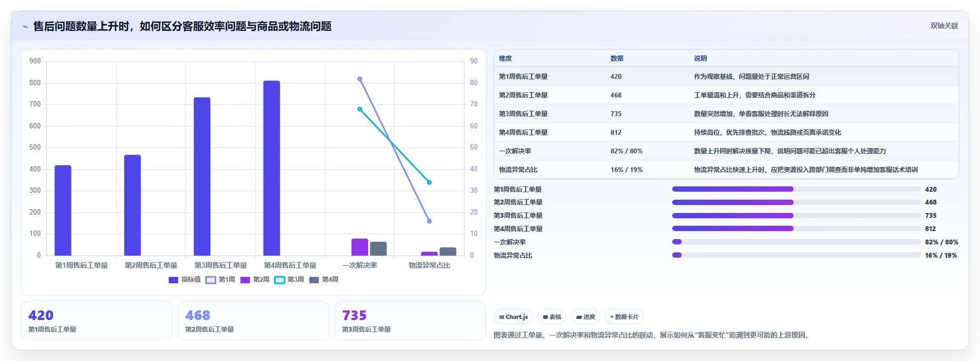Click the 735 stat card for 第3周售后工单量

point(410,321)
